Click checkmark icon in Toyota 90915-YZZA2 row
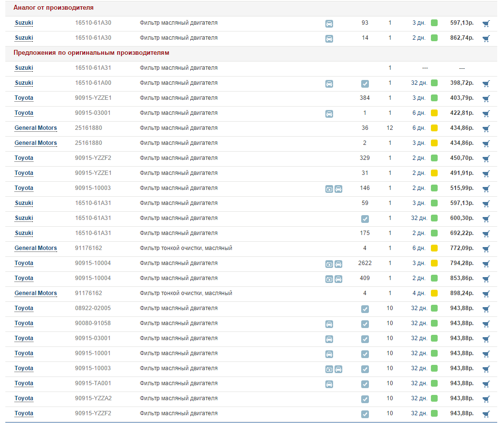Image resolution: width=504 pixels, height=423 pixels. click(x=365, y=399)
